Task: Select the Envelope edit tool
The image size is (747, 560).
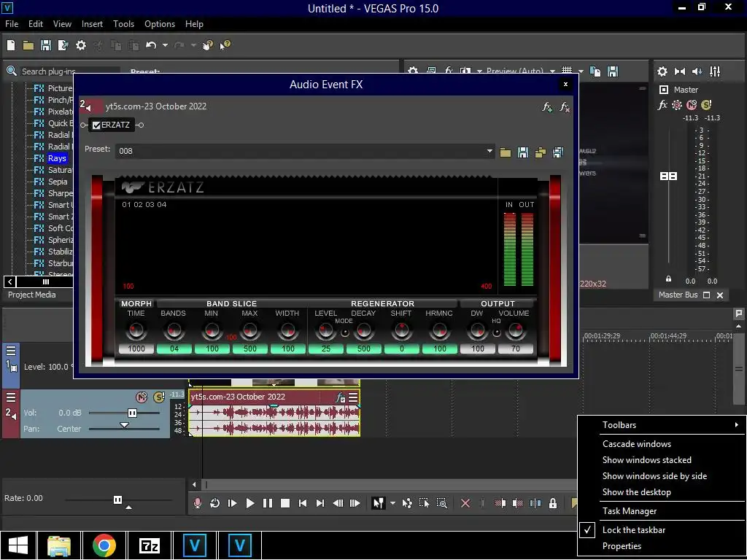Action: pos(407,503)
